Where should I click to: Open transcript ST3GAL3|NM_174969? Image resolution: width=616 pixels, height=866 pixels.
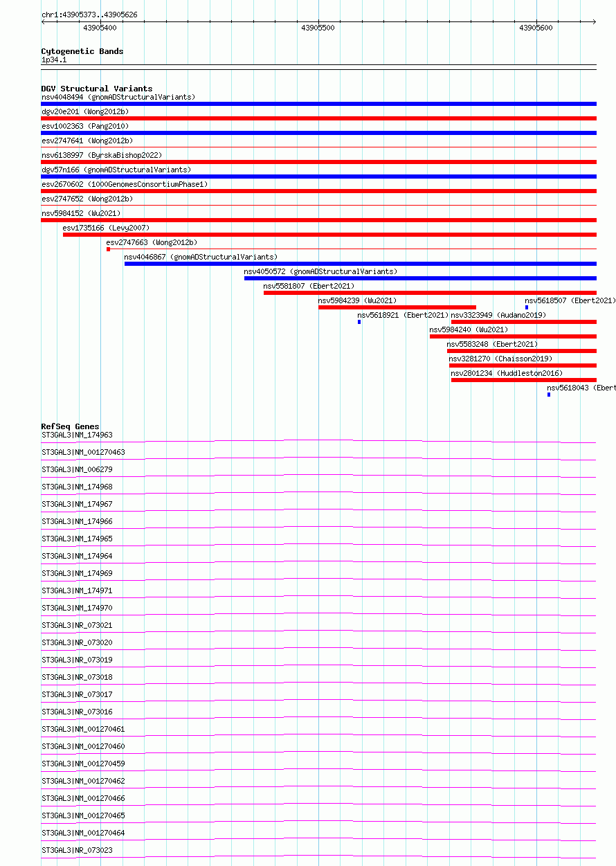(x=77, y=573)
